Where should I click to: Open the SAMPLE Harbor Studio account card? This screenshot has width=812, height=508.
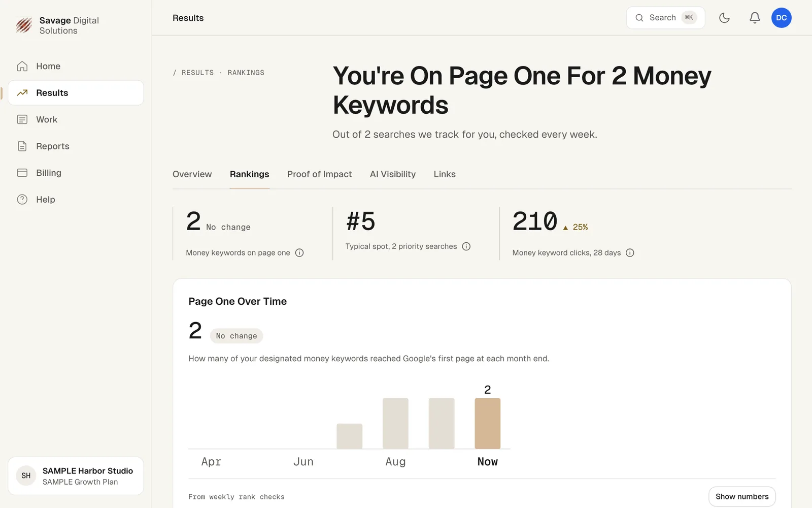(x=76, y=476)
